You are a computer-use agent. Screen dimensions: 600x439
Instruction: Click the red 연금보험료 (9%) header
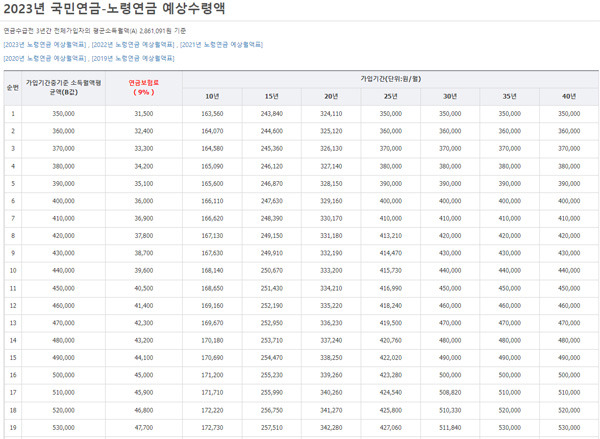tap(144, 88)
